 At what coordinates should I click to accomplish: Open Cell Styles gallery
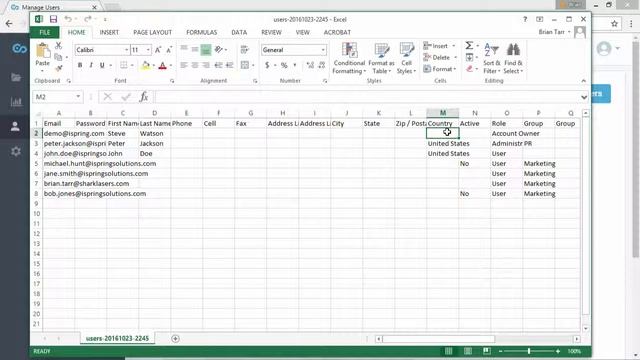click(x=406, y=58)
